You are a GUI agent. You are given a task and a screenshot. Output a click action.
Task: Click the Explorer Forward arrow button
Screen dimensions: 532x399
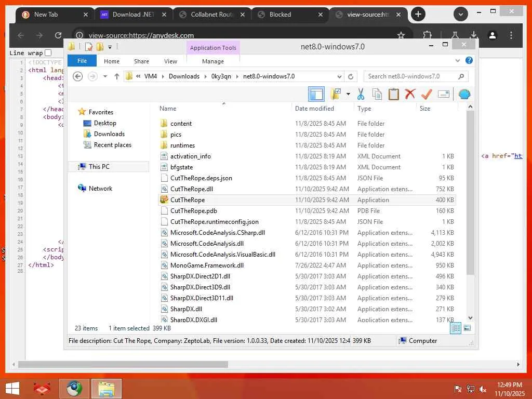(x=92, y=76)
